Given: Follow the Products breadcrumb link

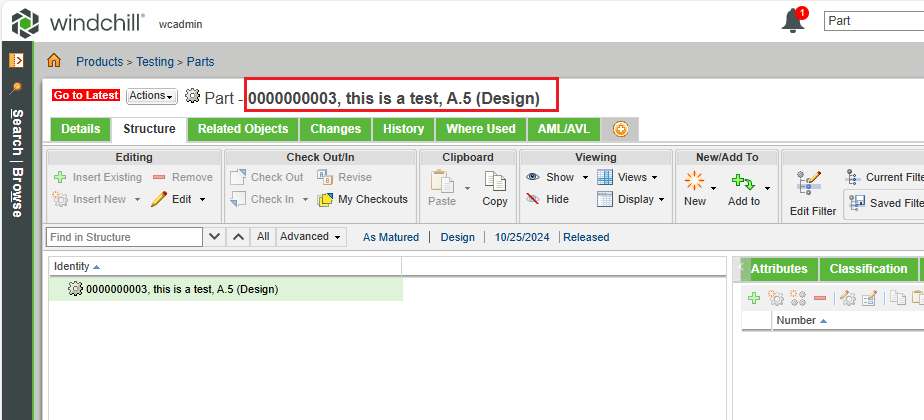Looking at the screenshot, I should pyautogui.click(x=100, y=62).
